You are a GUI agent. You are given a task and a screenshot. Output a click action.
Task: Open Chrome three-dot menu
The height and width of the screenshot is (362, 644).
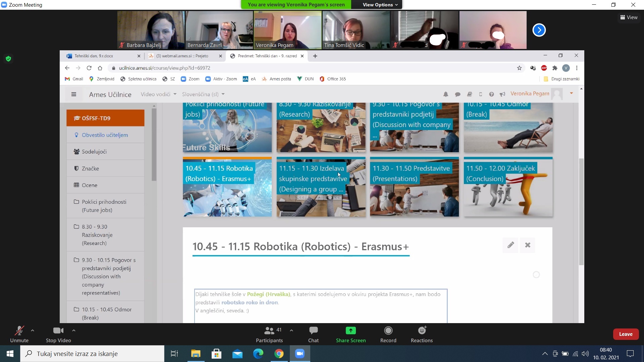coord(577,68)
